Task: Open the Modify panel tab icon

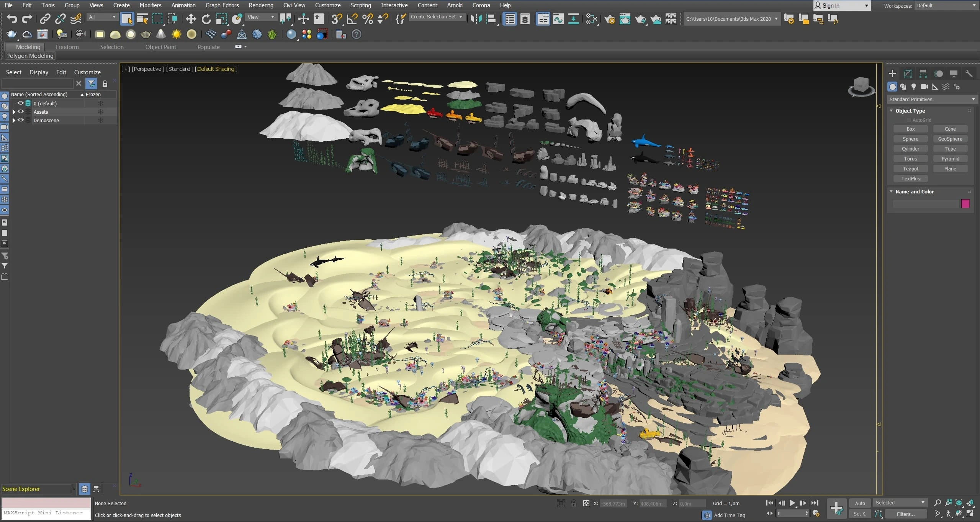Action: [x=908, y=74]
